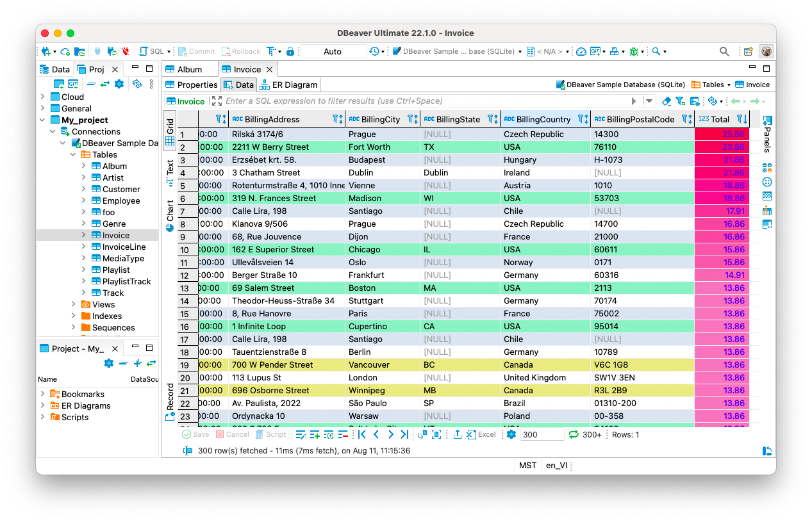Toggle the side Panels button
The width and height of the screenshot is (812, 522).
[768, 133]
